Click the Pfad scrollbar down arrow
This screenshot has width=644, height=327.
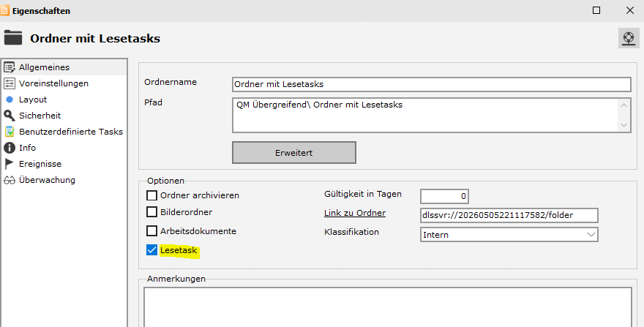(x=624, y=125)
